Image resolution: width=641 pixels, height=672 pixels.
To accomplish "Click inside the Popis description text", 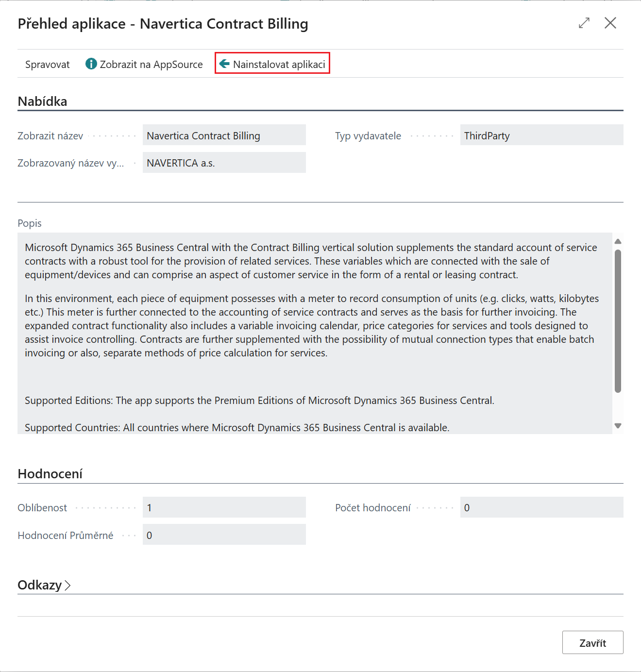I will pyautogui.click(x=311, y=325).
